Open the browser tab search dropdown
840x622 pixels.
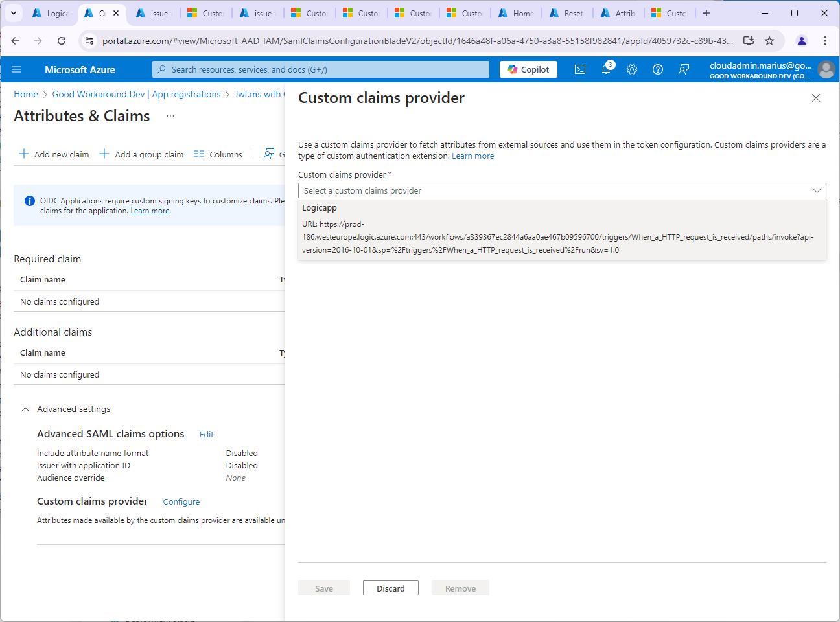(x=14, y=13)
